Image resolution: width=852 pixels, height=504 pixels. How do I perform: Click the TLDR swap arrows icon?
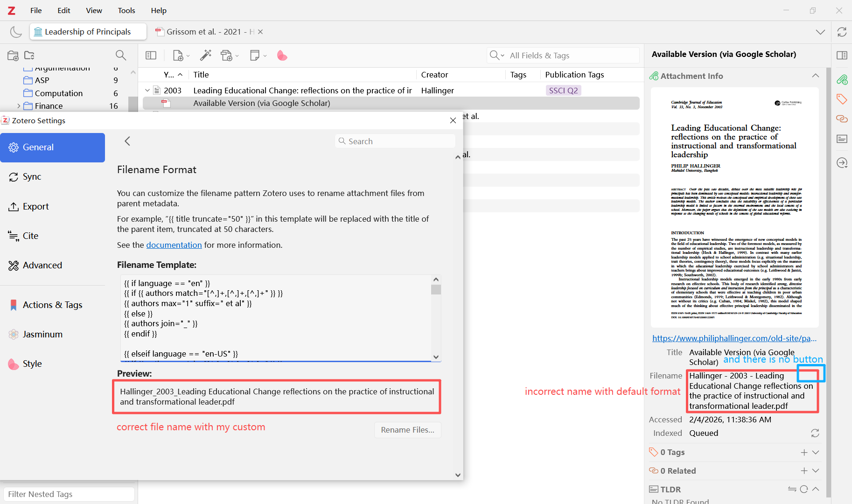pos(792,489)
